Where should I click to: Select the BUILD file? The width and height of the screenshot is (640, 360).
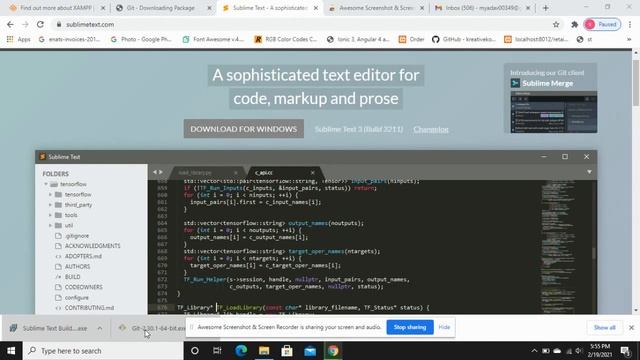pos(72,277)
